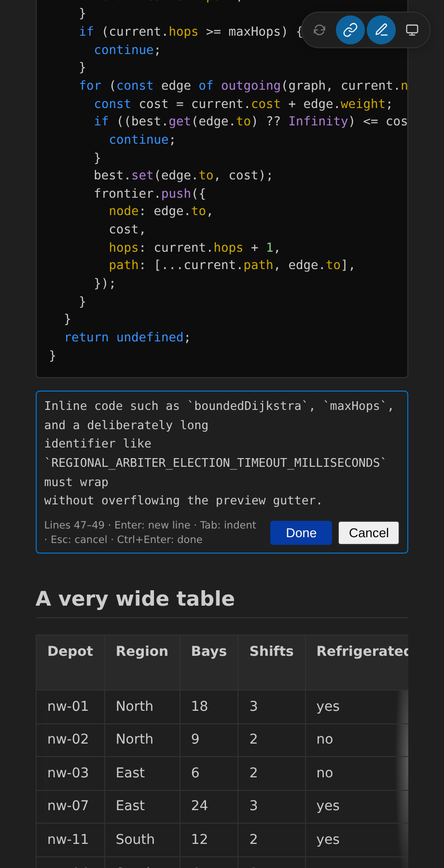Click the Refrigerated column header
This screenshot has width=444, height=868.
[357, 662]
